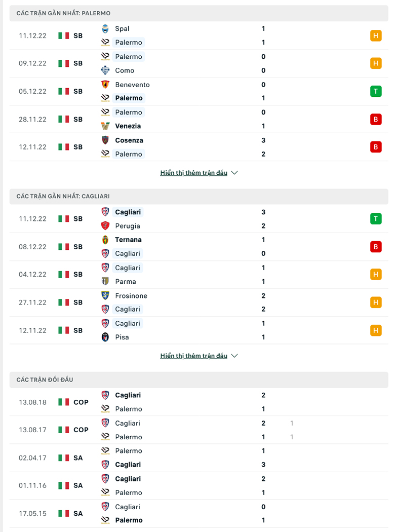395x532 pixels.
Task: Click the Parma team crest
Action: coord(105,281)
